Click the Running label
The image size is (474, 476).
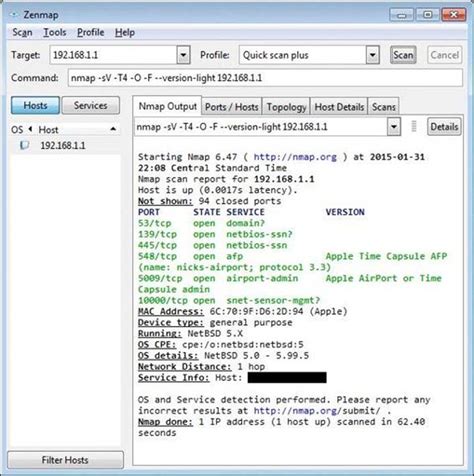coord(160,333)
